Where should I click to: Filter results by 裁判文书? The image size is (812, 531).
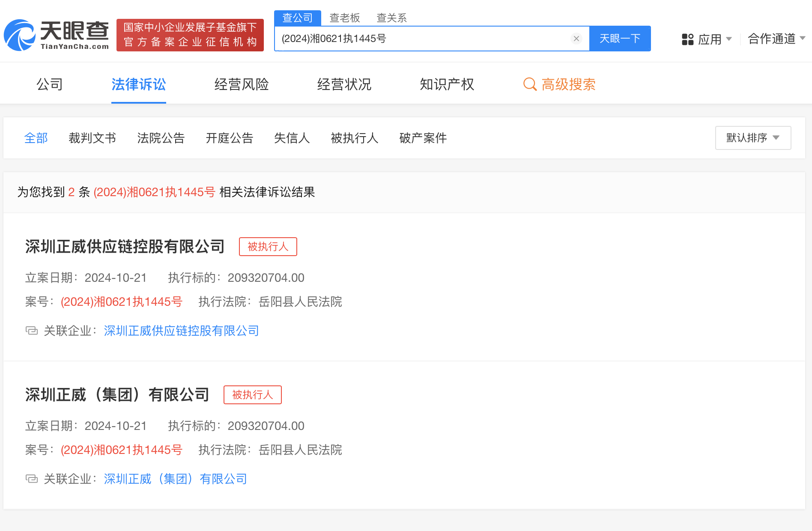tap(93, 138)
